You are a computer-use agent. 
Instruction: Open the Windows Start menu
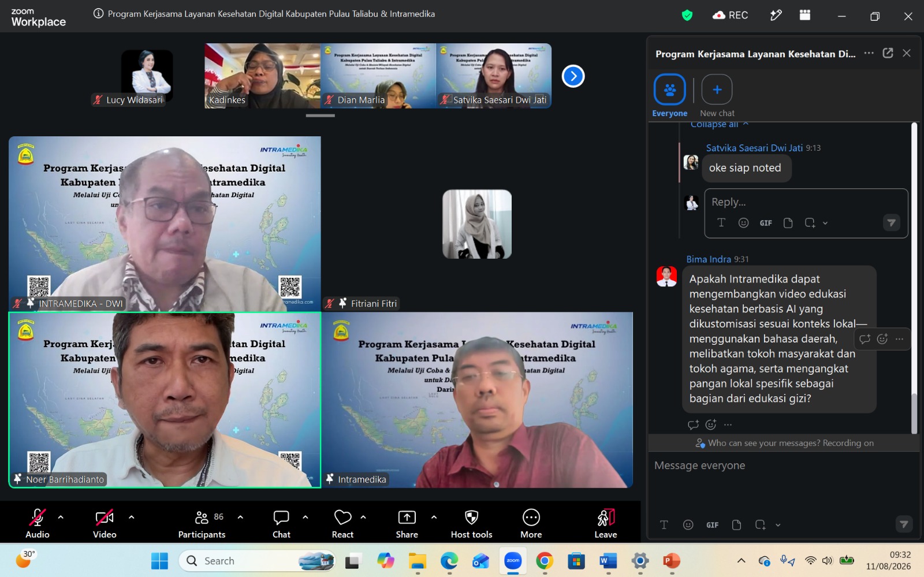click(159, 561)
